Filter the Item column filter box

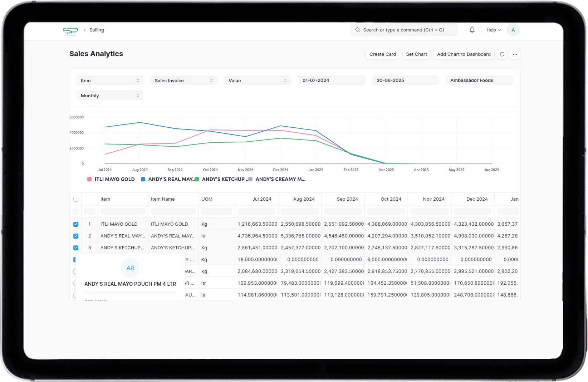pos(123,211)
